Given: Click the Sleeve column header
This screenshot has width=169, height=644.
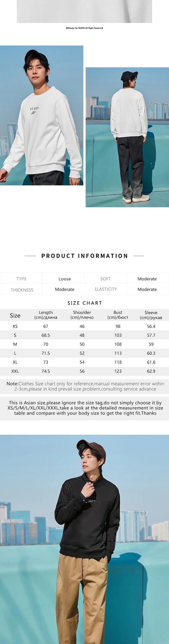Looking at the screenshot, I should pyautogui.click(x=151, y=315).
